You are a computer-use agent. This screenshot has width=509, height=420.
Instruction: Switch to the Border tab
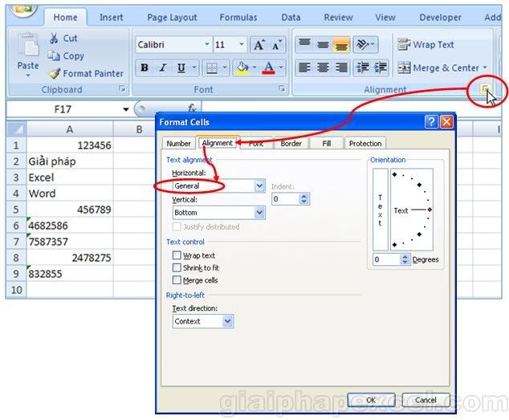click(291, 144)
